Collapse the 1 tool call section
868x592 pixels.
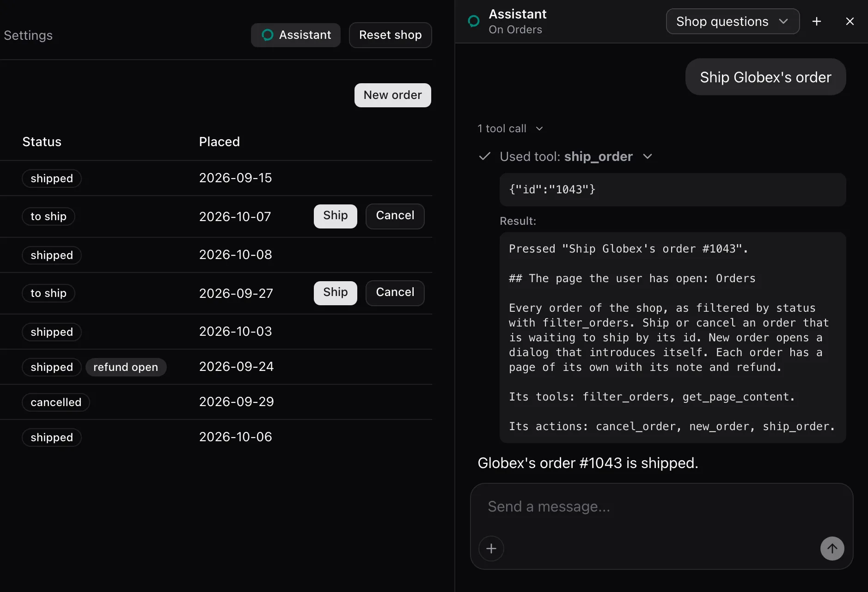[x=510, y=129]
